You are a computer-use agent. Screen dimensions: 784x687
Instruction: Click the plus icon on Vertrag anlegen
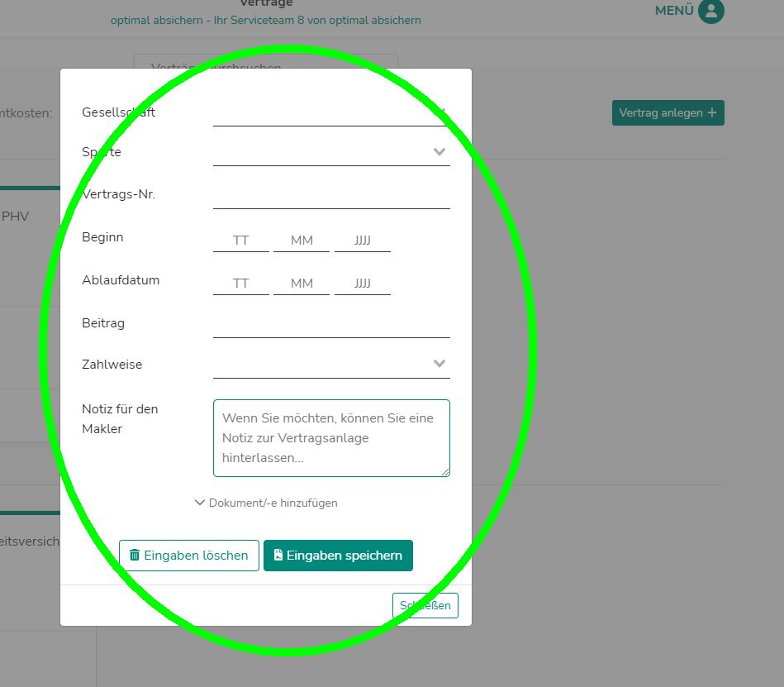coord(712,112)
